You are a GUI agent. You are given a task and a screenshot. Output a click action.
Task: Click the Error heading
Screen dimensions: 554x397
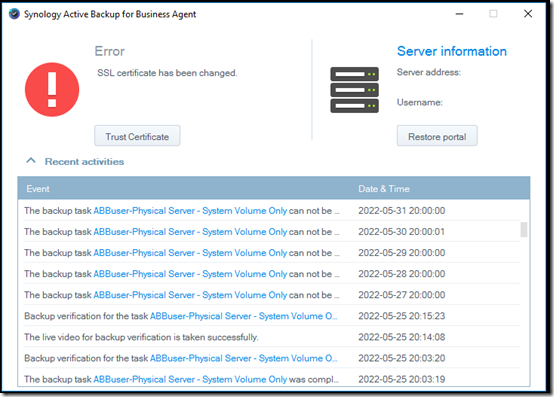point(110,52)
